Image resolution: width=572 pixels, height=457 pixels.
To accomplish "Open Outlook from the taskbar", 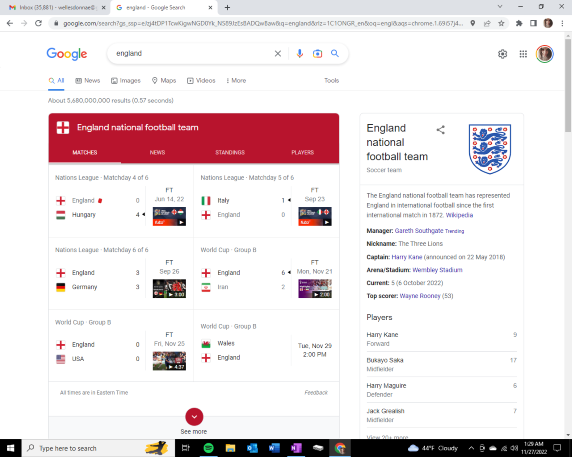I will tap(252, 448).
